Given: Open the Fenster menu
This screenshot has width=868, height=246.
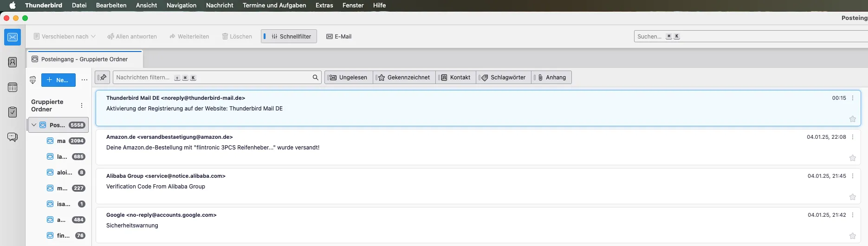Looking at the screenshot, I should point(353,5).
